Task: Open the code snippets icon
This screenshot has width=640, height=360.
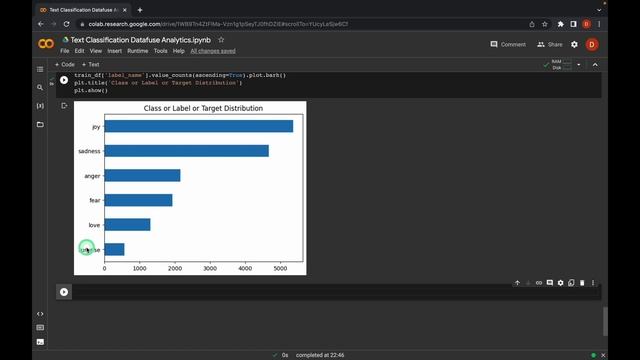Action: (x=40, y=314)
